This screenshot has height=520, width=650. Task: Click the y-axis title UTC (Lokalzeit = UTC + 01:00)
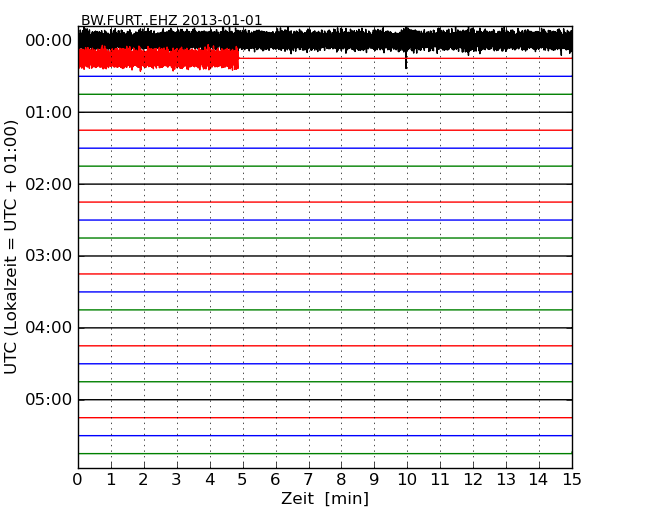10,248
